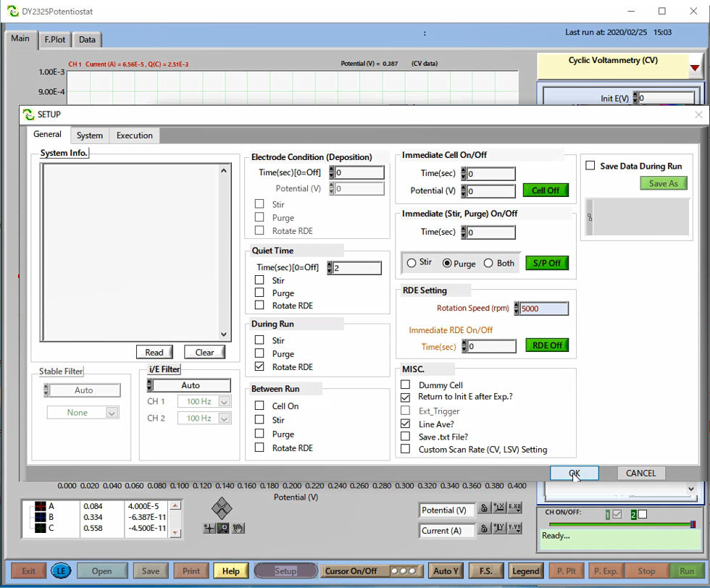Click the diamond navigation pad icon

(222, 507)
